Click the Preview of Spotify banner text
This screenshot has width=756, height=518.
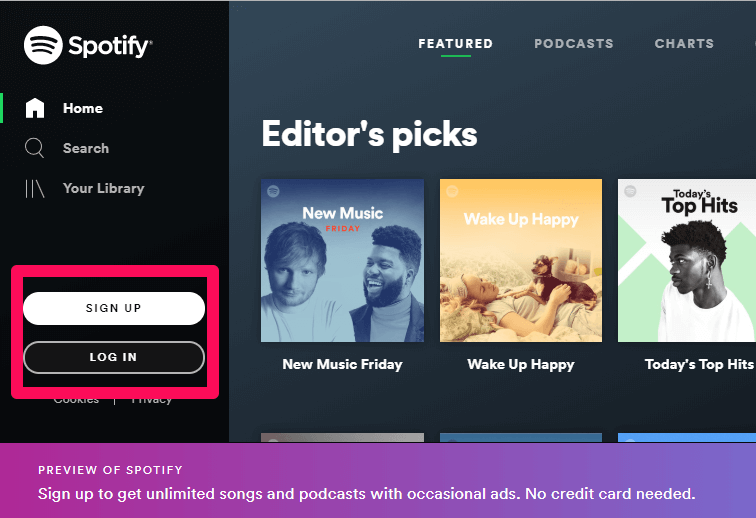point(110,470)
